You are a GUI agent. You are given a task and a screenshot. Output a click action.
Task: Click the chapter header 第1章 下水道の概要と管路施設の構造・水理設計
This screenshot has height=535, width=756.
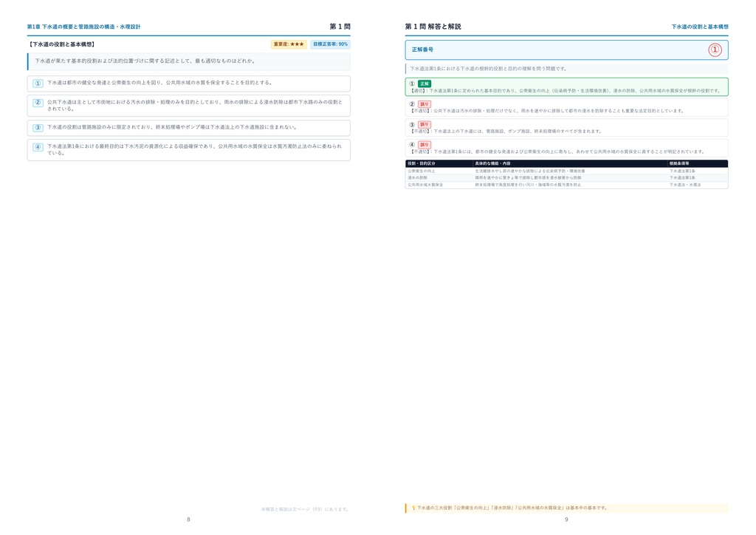coord(84,27)
